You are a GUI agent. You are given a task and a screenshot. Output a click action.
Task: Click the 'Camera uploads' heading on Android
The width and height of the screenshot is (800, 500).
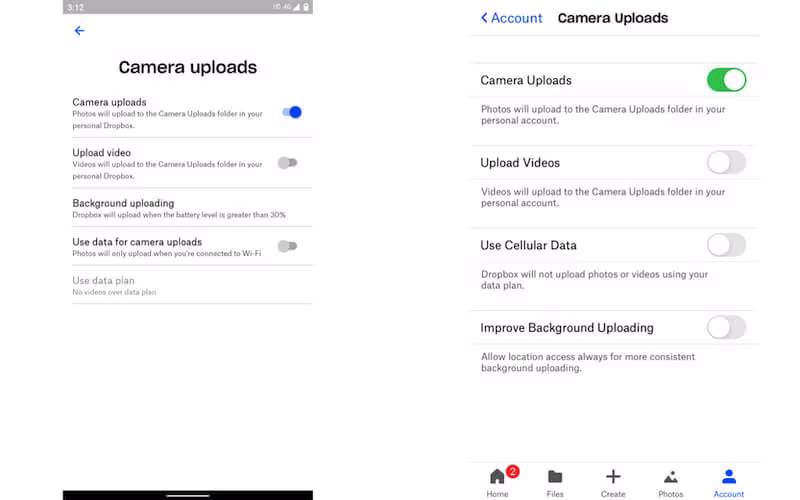188,67
